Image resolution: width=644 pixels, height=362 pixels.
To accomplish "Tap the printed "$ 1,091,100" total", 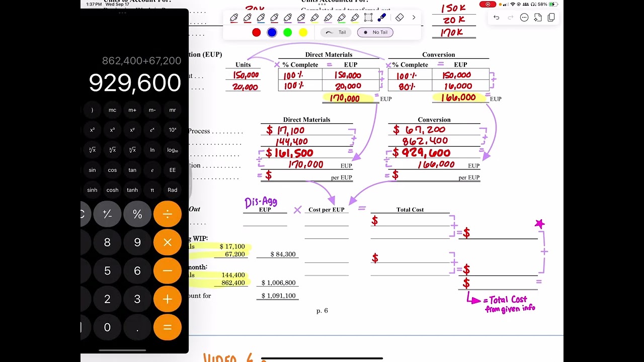I will point(279,296).
